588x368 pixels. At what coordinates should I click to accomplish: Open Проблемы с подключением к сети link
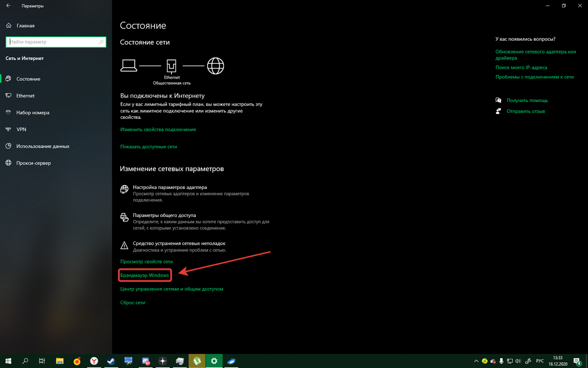535,77
